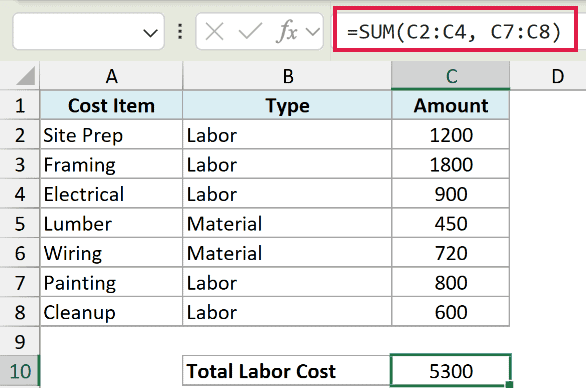Click the fill handle on the 5300 cell
586x388 pixels.
tap(509, 385)
